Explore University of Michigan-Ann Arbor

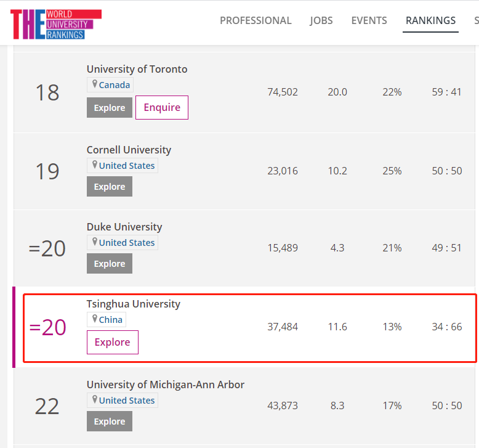pyautogui.click(x=110, y=422)
